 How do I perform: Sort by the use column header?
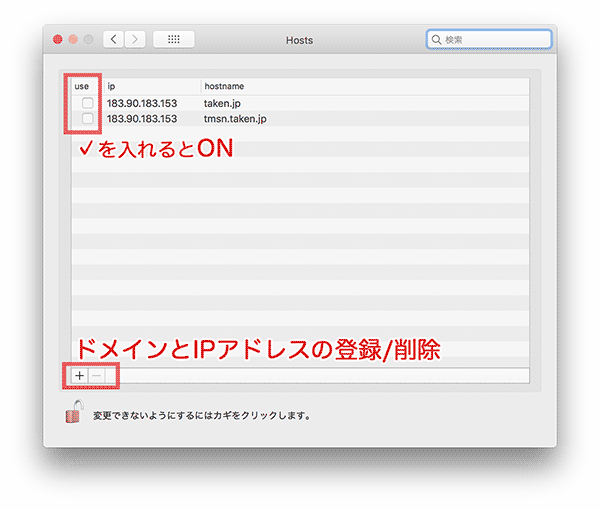[x=82, y=86]
